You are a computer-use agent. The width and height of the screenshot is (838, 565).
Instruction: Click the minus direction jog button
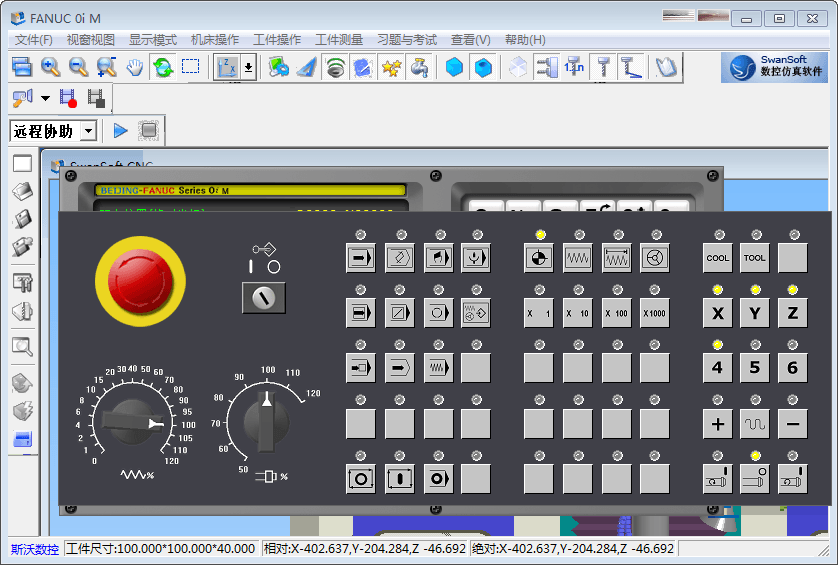[793, 424]
